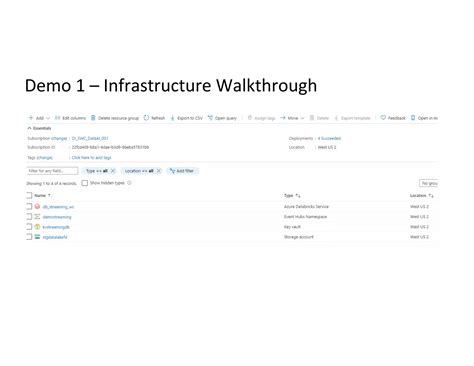Click the Add filter button
Viewport: 474px width, 366px height.
pyautogui.click(x=182, y=171)
